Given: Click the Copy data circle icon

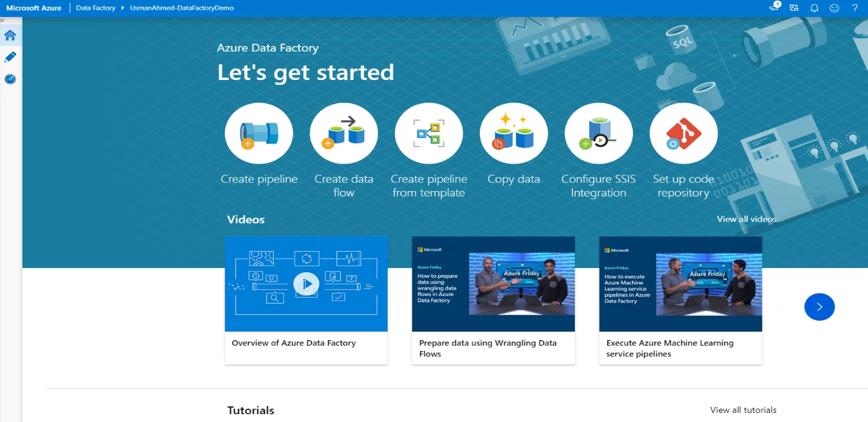Looking at the screenshot, I should pos(514,133).
